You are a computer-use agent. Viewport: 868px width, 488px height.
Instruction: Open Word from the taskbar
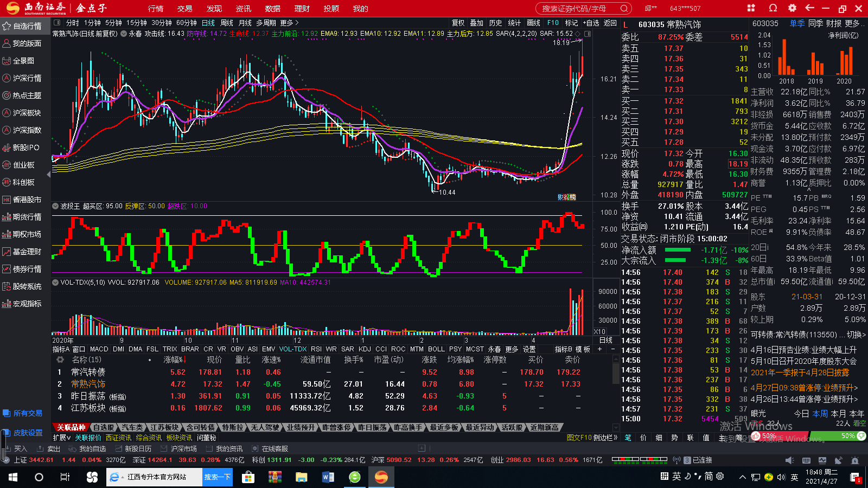pos(328,477)
